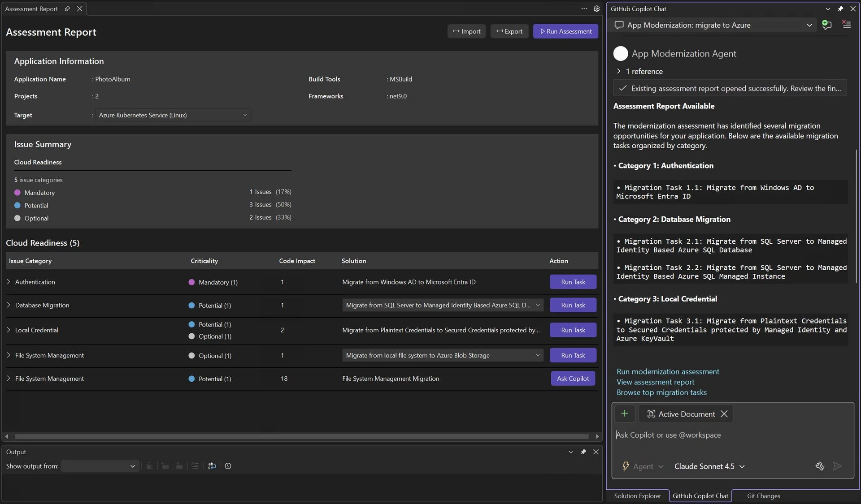
Task: Click the horizontal scrollbar in report
Action: [x=301, y=436]
